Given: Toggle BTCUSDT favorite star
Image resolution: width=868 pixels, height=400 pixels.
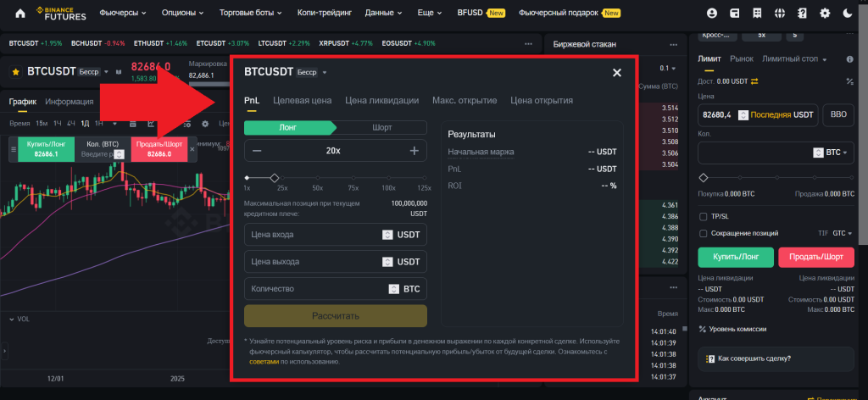Looking at the screenshot, I should pyautogui.click(x=16, y=71).
